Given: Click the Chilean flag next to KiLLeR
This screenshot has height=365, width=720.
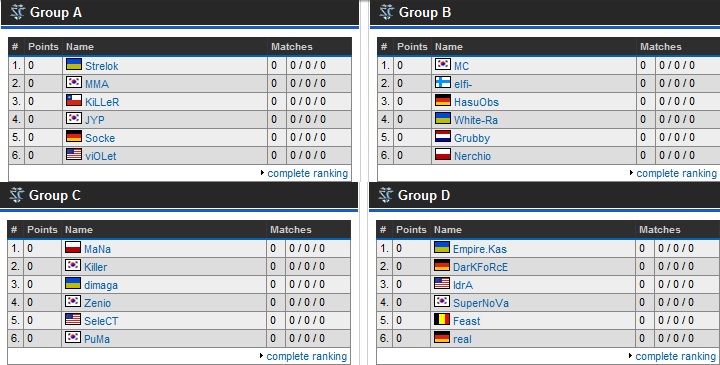Looking at the screenshot, I should [74, 100].
